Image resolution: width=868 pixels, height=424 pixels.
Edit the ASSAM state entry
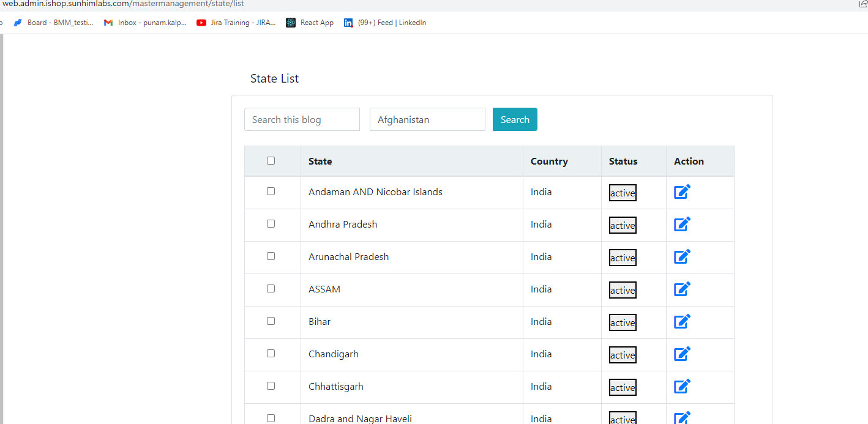tap(683, 289)
